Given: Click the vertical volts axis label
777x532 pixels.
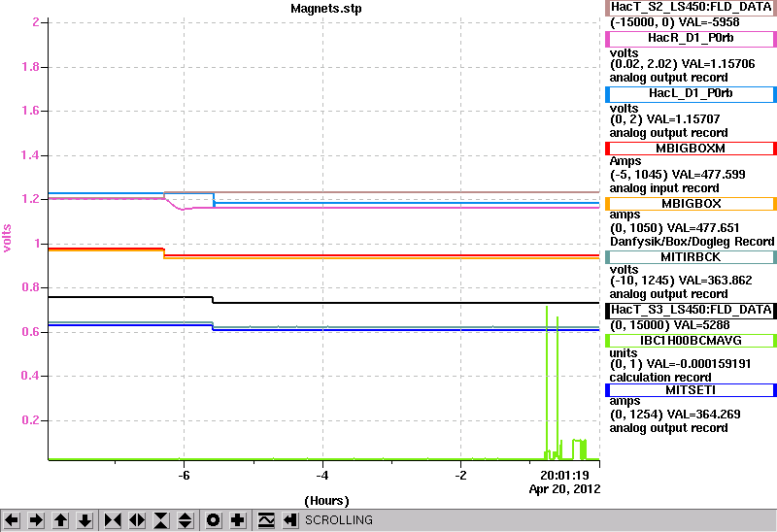Looking at the screenshot, I should point(7,238).
